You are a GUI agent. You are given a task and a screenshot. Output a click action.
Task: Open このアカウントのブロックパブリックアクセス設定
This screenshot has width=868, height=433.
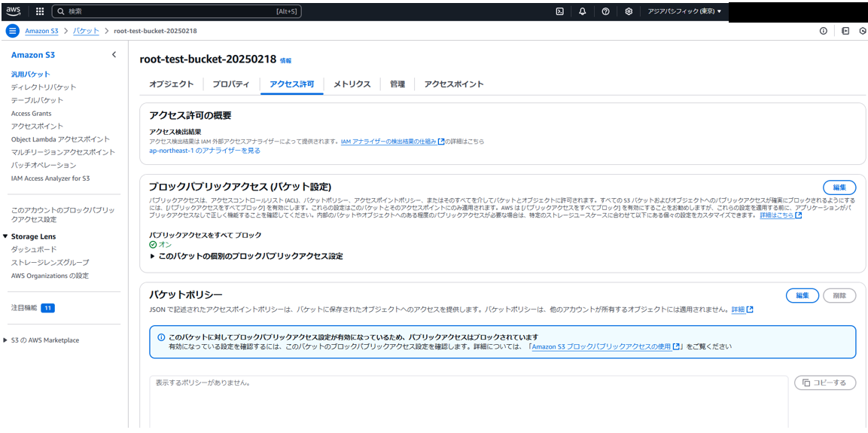tap(62, 215)
